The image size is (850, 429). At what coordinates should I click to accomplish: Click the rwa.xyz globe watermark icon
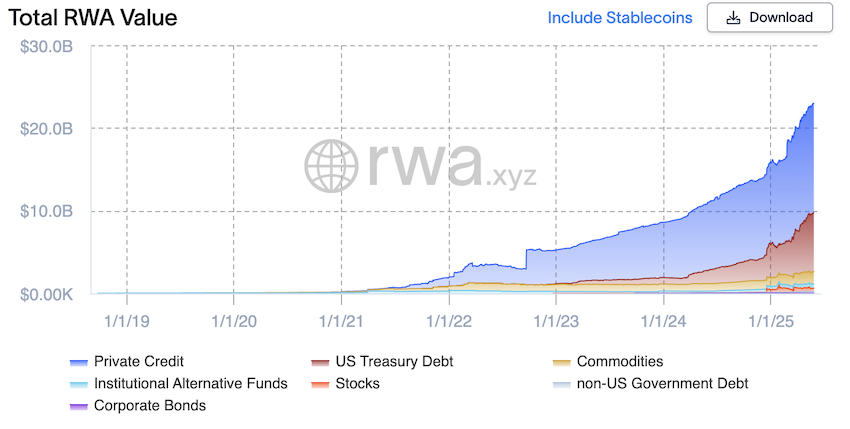331,166
